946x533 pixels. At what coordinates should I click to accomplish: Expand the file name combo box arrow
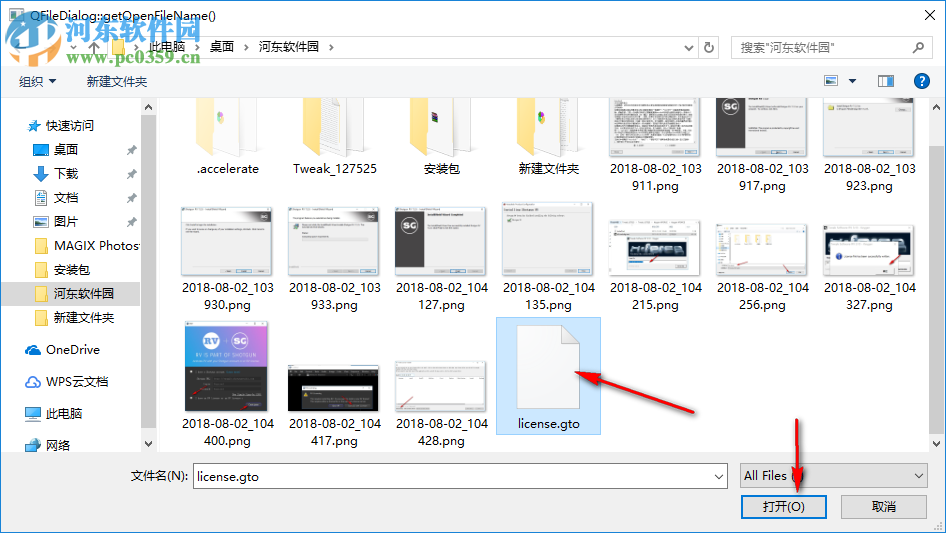[x=719, y=476]
